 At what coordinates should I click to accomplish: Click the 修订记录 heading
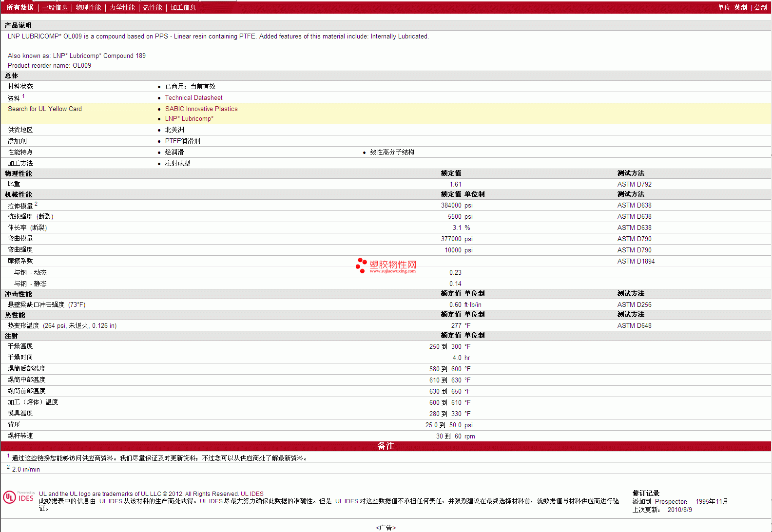pyautogui.click(x=646, y=493)
